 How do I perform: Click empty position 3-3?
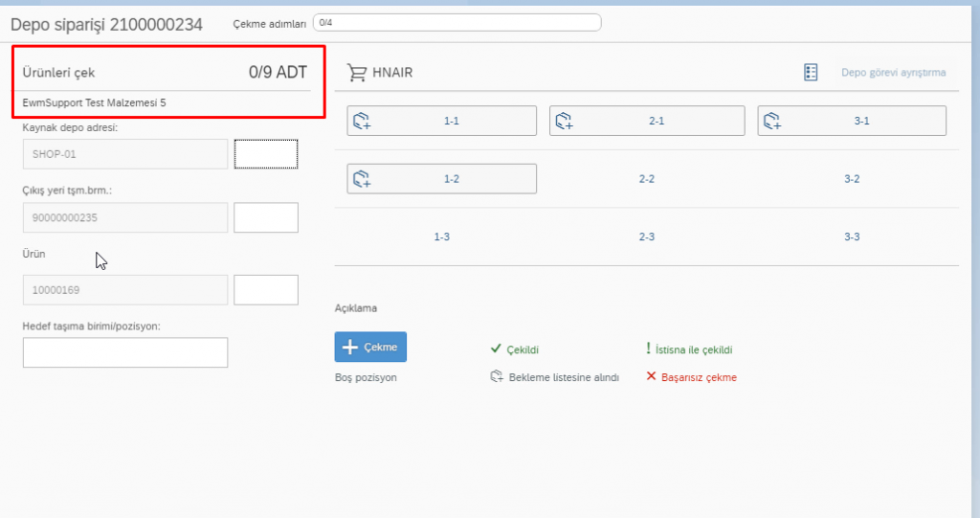pyautogui.click(x=852, y=236)
